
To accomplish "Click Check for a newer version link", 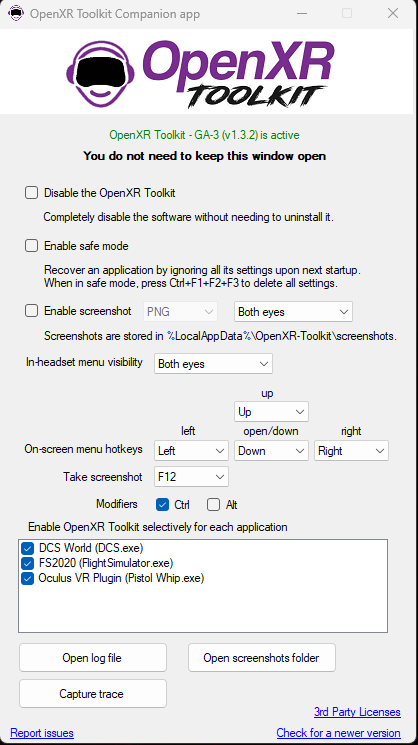I will click(x=339, y=733).
